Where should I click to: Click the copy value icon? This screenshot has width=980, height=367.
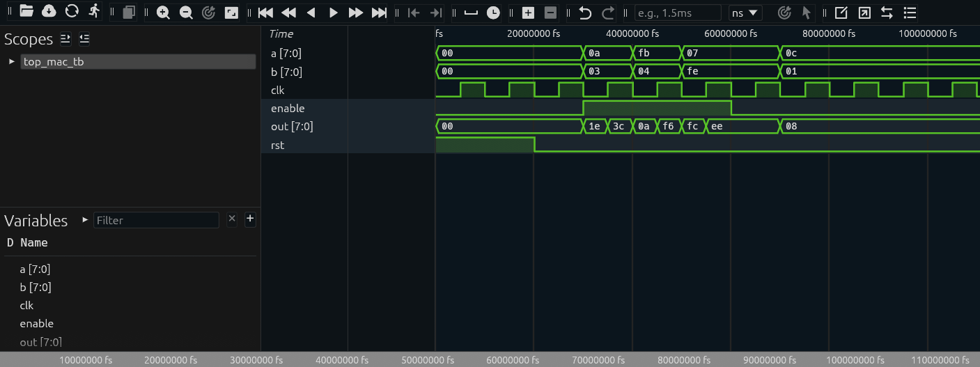(x=128, y=13)
